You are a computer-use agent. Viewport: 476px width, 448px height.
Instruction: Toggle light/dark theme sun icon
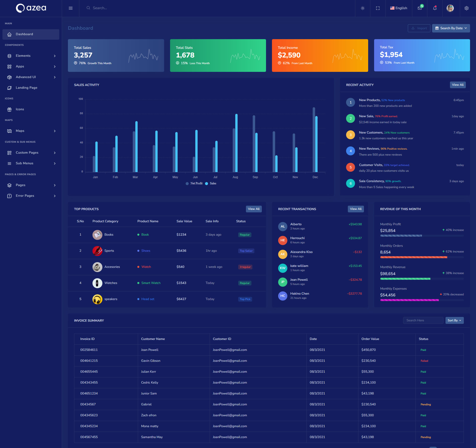(x=362, y=8)
